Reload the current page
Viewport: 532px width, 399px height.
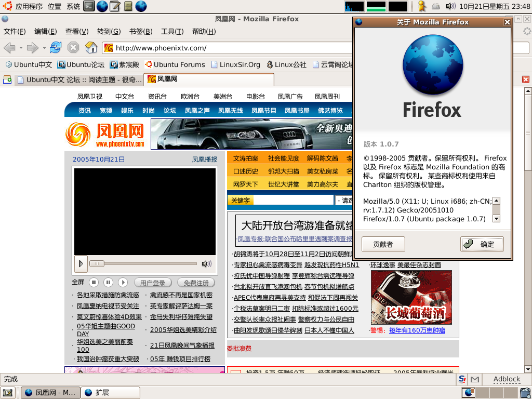tap(55, 47)
